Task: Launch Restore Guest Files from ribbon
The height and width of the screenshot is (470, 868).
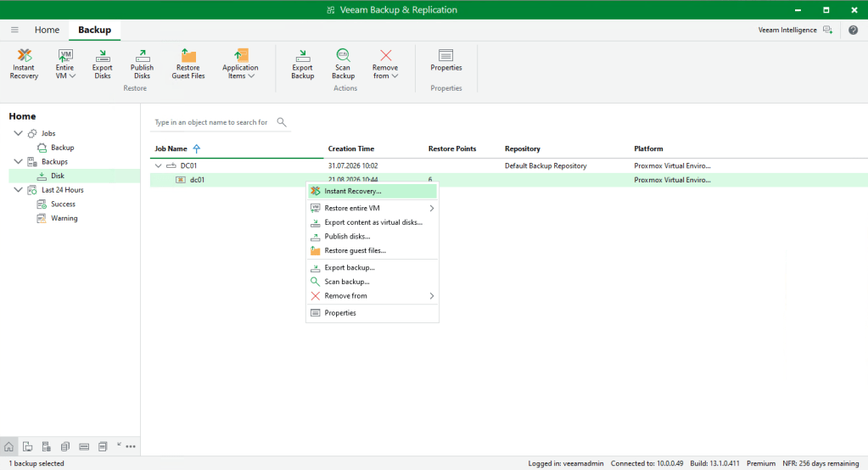Action: click(x=188, y=64)
